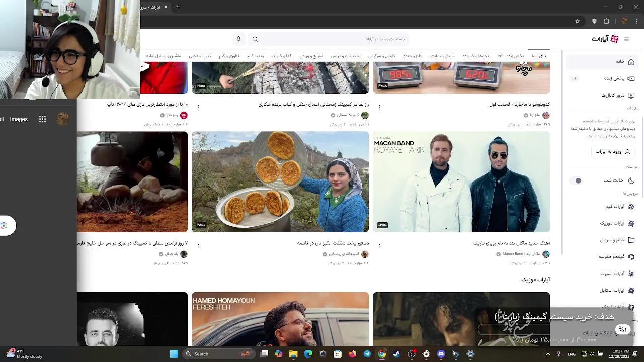
Task: Show hidden system tray icons
Action: click(x=548, y=354)
